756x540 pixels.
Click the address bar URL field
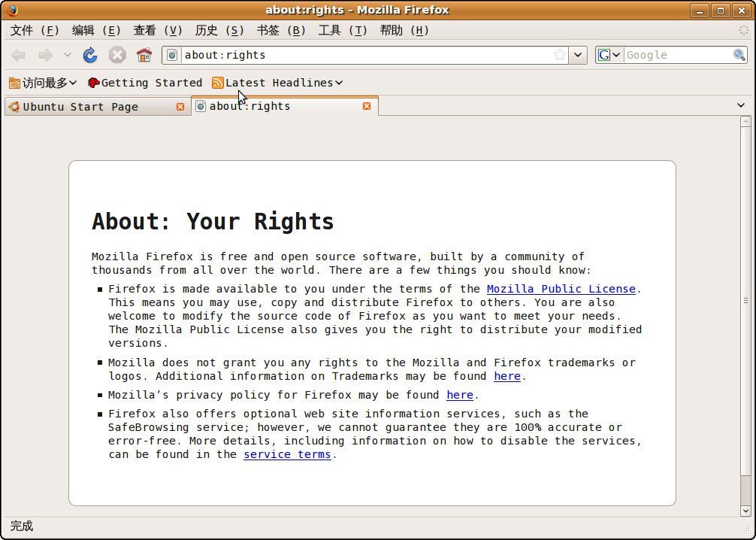(367, 55)
